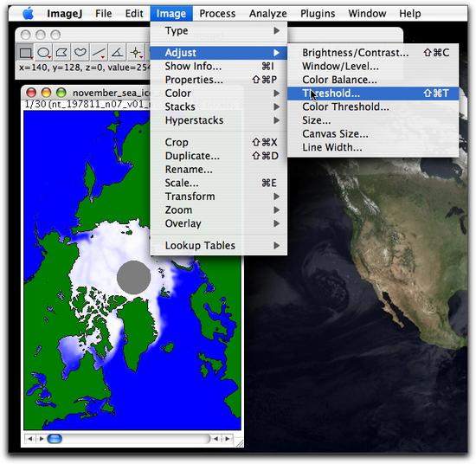This screenshot has height=464, width=476.
Task: Select the Polygon selection tool
Action: pyautogui.click(x=62, y=53)
